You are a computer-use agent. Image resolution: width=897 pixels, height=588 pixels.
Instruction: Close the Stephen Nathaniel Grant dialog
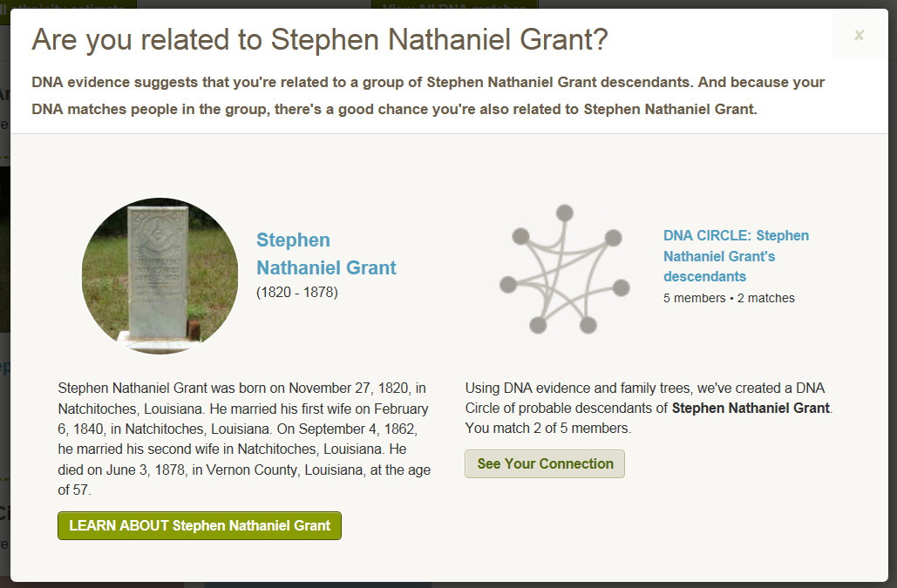tap(860, 35)
